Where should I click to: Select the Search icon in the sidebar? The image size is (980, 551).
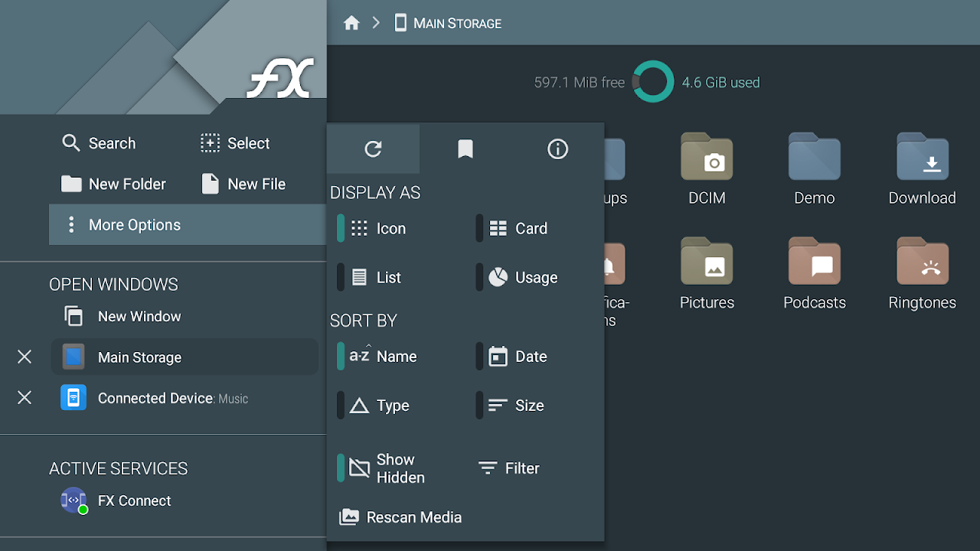[71, 143]
